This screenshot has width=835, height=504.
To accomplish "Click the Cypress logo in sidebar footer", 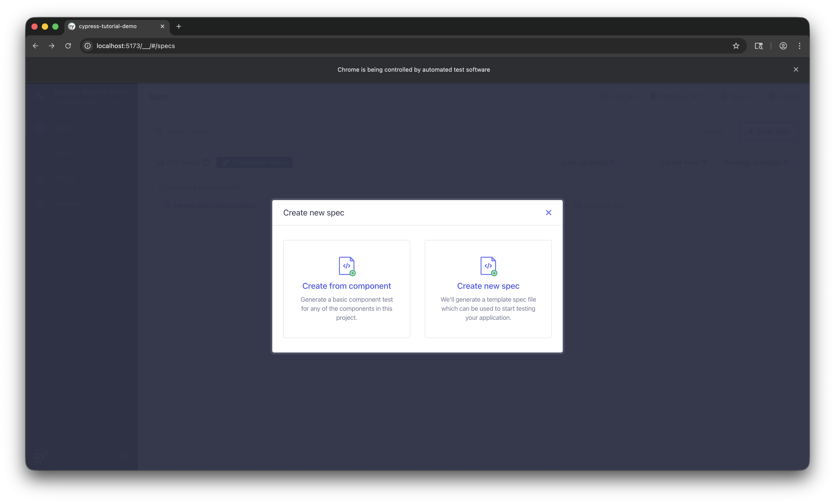I will (40, 455).
